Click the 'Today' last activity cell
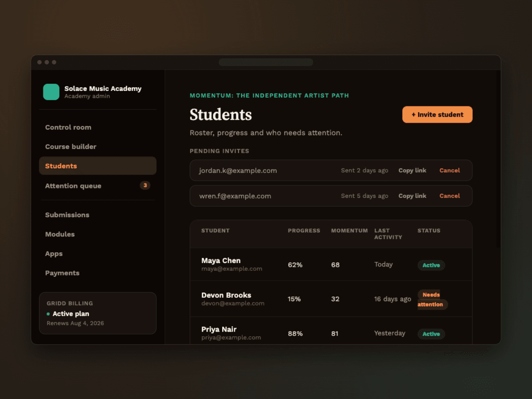Viewport: 532px width, 399px height. pyautogui.click(x=384, y=264)
